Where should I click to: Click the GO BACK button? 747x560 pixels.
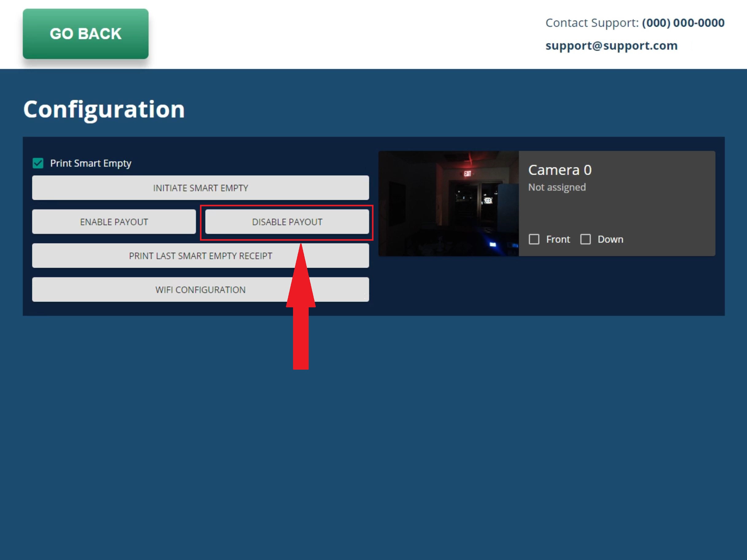85,34
